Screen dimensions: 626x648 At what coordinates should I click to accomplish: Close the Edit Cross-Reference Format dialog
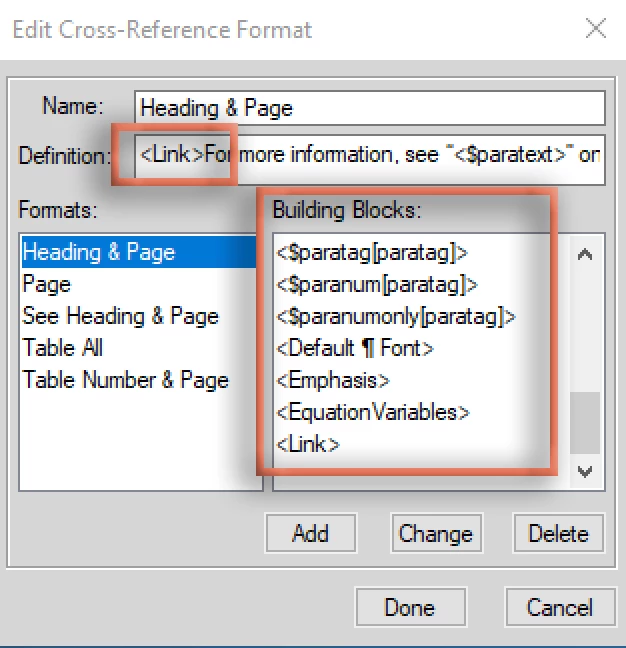(x=596, y=29)
